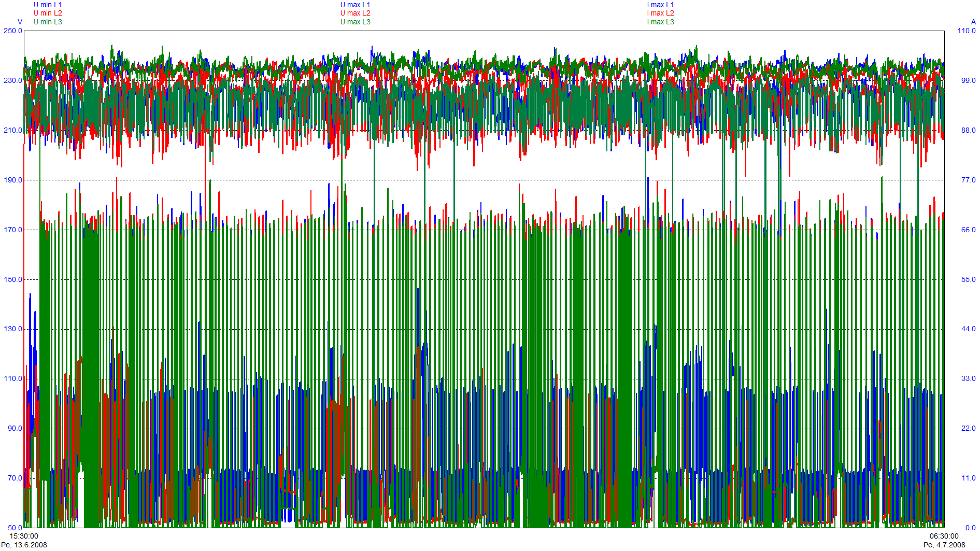Click the 06:30:00 end time label
980x551 pixels.
tap(944, 536)
